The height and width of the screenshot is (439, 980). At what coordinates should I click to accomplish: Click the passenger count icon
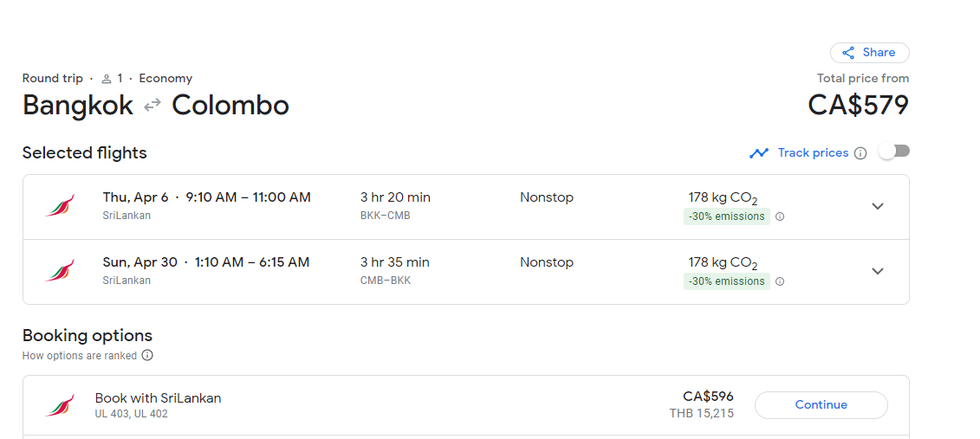click(x=107, y=79)
